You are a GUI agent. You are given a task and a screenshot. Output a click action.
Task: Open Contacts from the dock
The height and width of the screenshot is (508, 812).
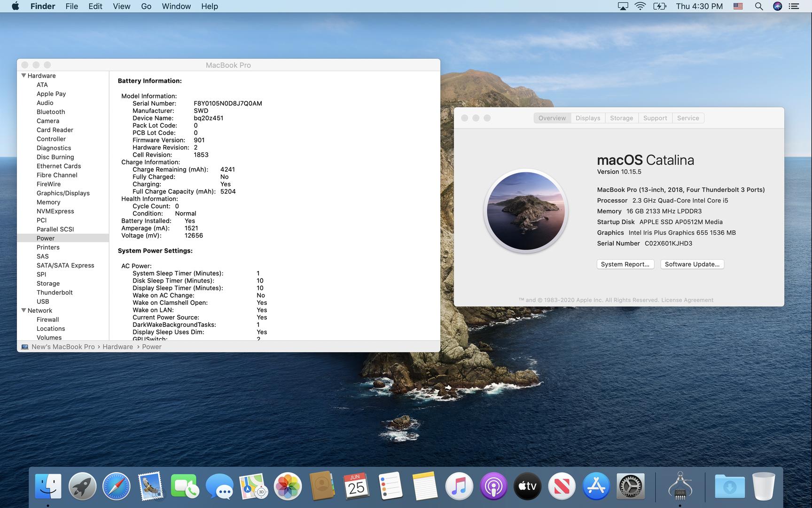point(322,486)
